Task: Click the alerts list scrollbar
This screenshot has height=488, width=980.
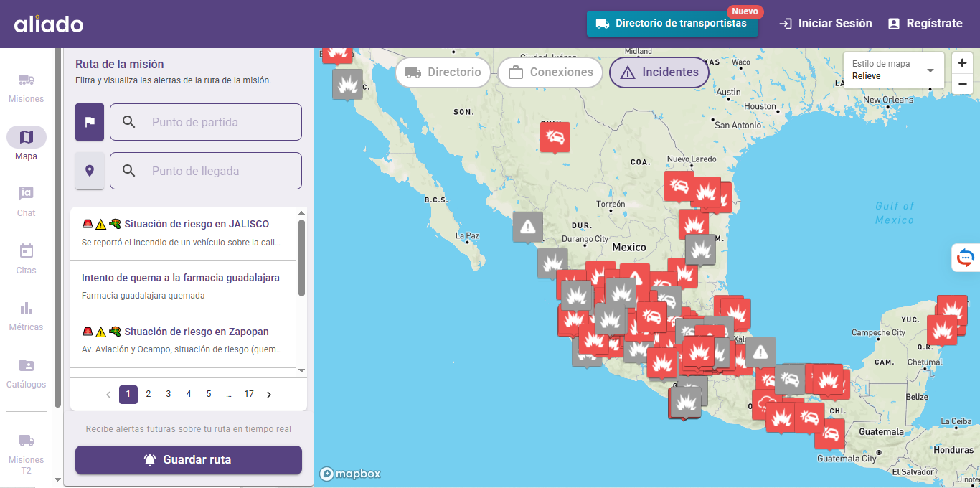Action: coord(301,258)
